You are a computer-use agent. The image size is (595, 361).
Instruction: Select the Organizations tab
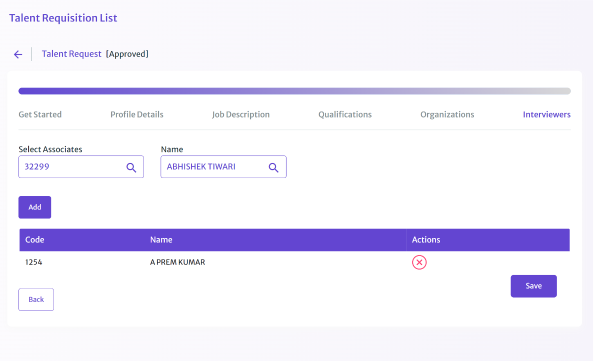[x=447, y=114]
